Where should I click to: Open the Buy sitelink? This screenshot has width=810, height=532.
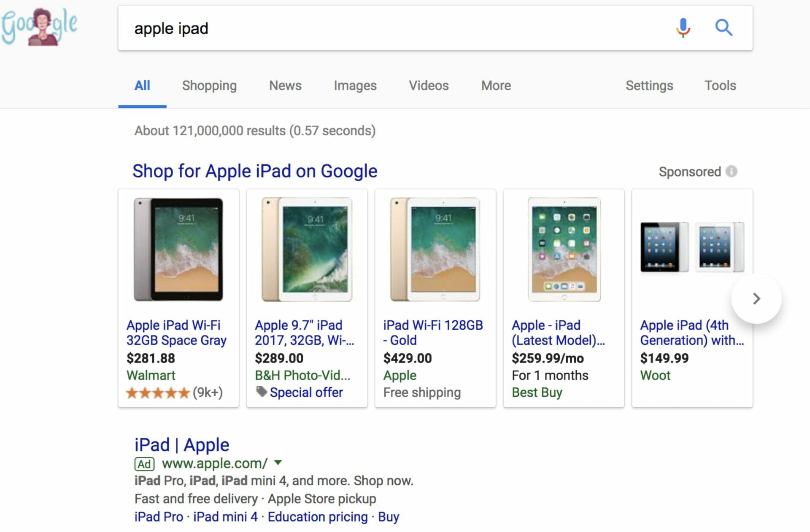389,517
